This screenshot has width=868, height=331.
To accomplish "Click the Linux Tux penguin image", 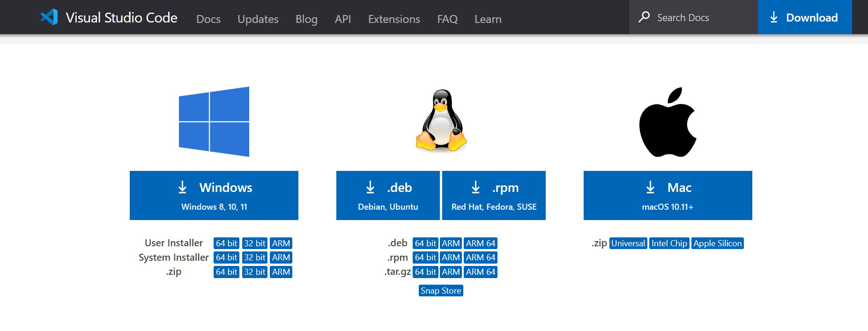I will tap(441, 120).
